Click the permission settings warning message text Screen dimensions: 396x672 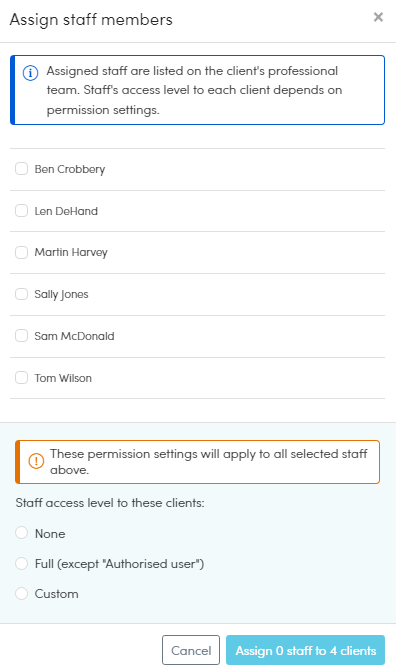[209, 462]
